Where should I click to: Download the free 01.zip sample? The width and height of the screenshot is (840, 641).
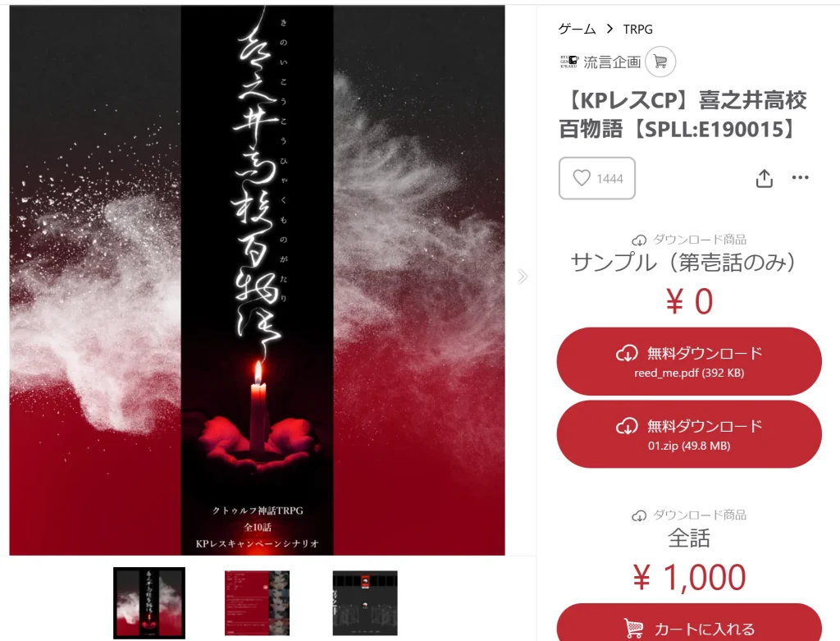(689, 433)
